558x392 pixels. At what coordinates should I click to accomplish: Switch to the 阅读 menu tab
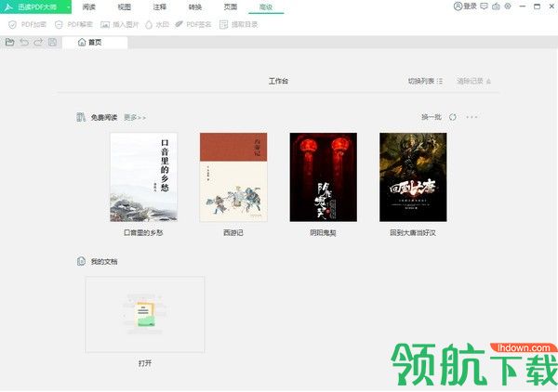pyautogui.click(x=89, y=7)
